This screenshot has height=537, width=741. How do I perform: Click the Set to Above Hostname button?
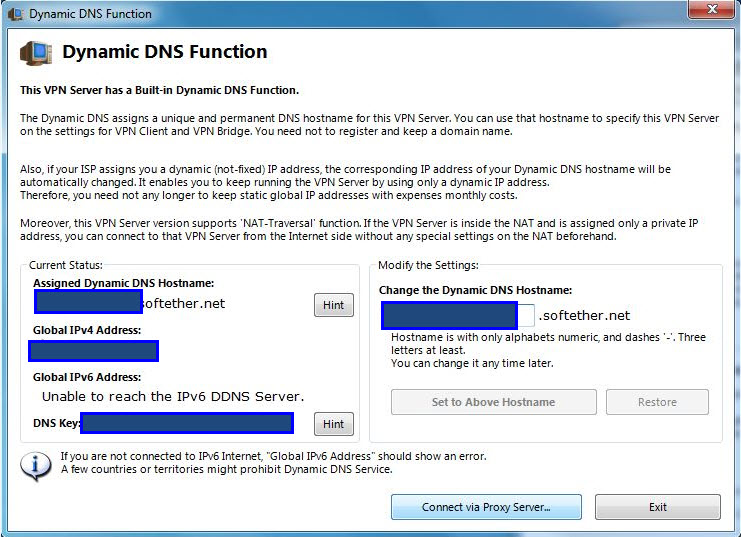[x=493, y=402]
